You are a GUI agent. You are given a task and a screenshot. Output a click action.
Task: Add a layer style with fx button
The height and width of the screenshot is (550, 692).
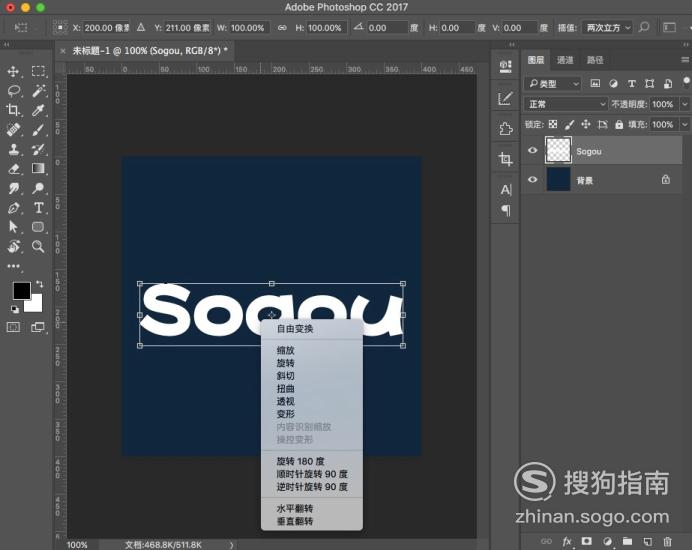click(567, 541)
